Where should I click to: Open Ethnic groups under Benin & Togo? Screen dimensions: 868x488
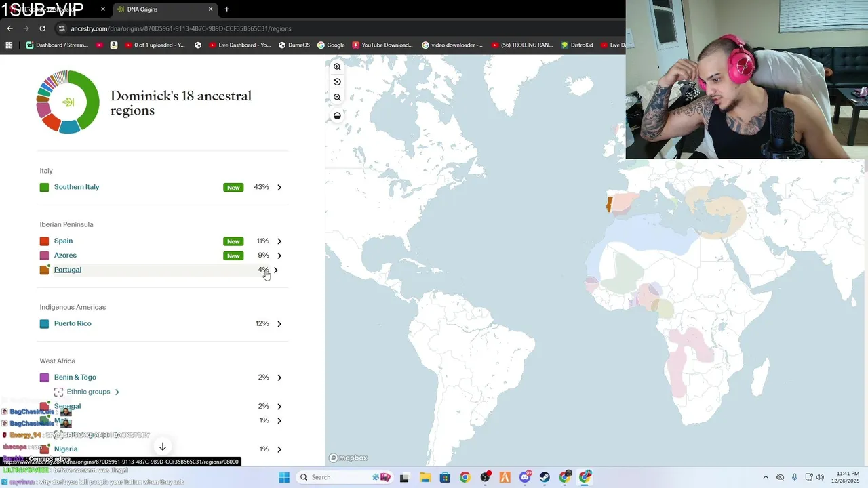coord(87,392)
